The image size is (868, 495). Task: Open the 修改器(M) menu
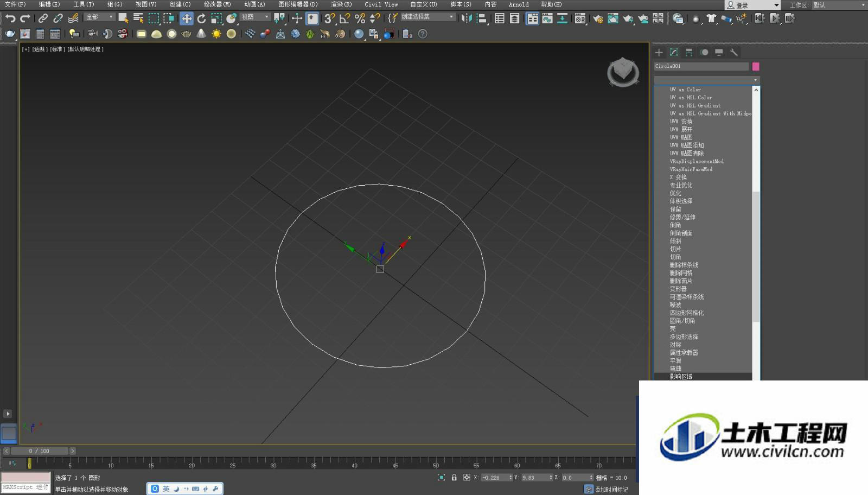point(217,4)
